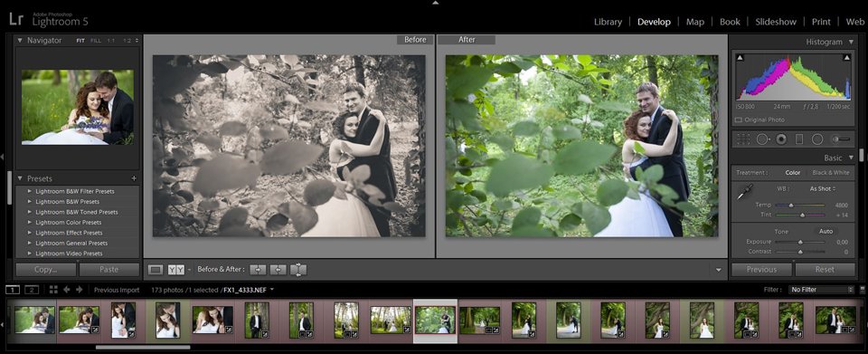The width and height of the screenshot is (868, 354).
Task: Switch to the Print module
Action: (x=821, y=22)
